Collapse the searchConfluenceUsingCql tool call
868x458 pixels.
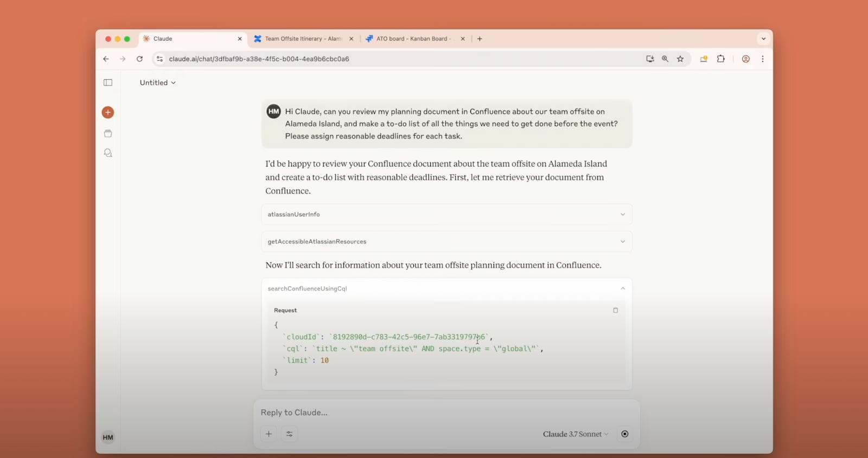446,289
